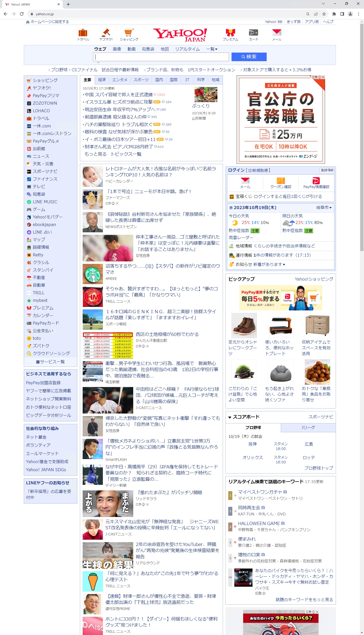Open the Card icon in header

[x=253, y=33]
